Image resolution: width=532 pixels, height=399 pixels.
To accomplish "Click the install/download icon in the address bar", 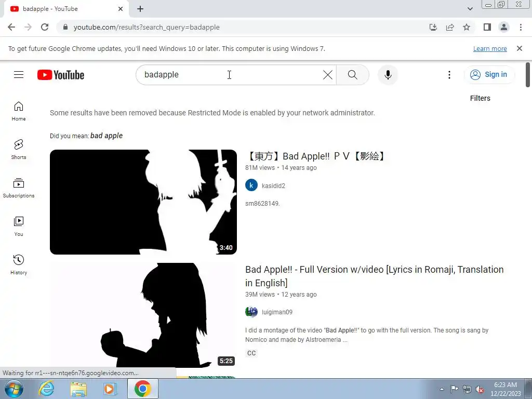I will [x=433, y=27].
